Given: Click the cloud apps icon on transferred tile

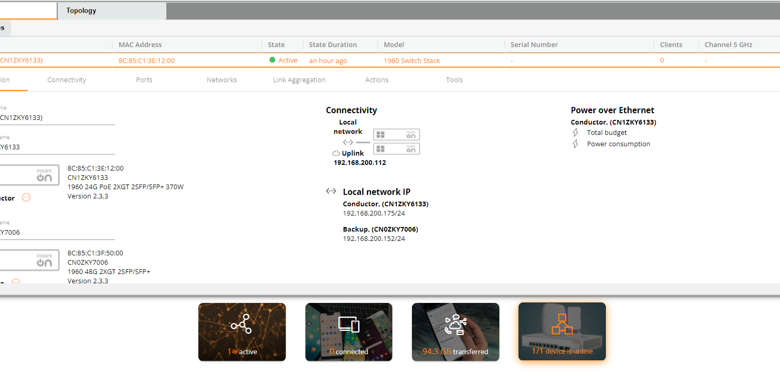Looking at the screenshot, I should 455,325.
